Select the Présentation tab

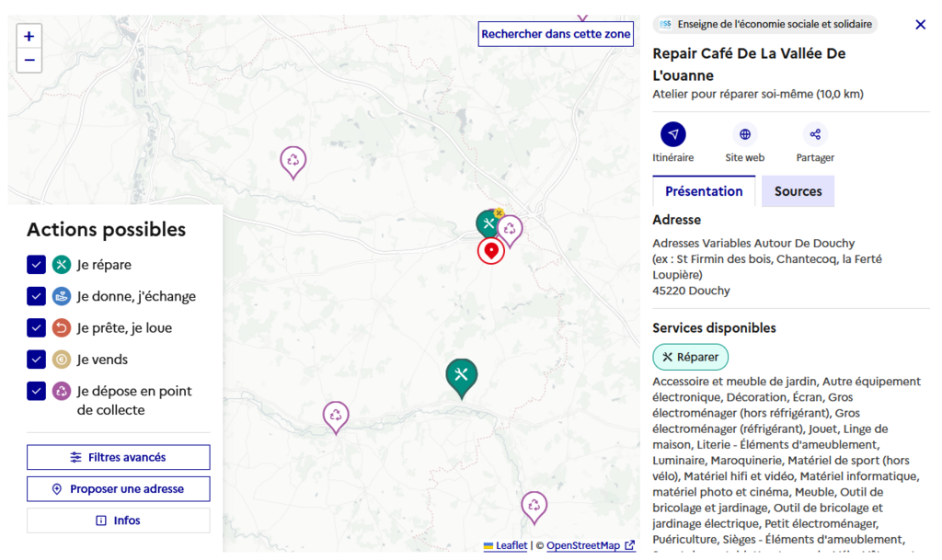704,191
